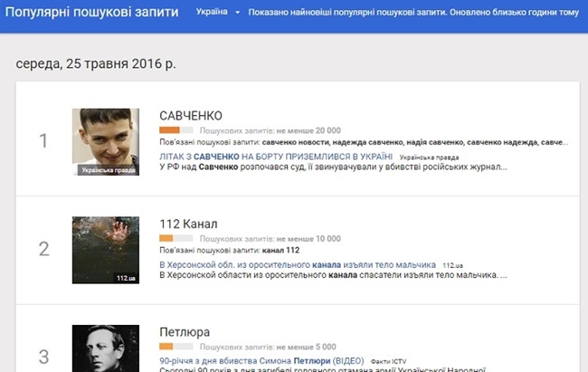Select related query 'савченко надежда'
The height and width of the screenshot is (372, 588).
click(502, 142)
